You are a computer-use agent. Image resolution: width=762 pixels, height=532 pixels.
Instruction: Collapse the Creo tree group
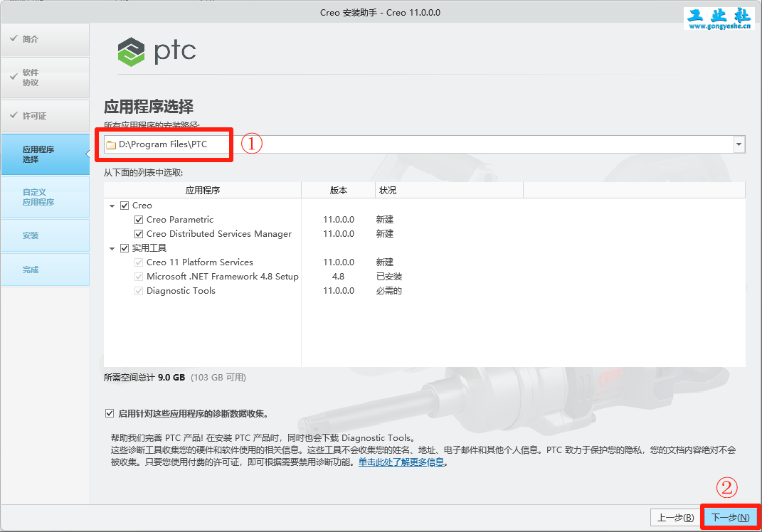(112, 206)
